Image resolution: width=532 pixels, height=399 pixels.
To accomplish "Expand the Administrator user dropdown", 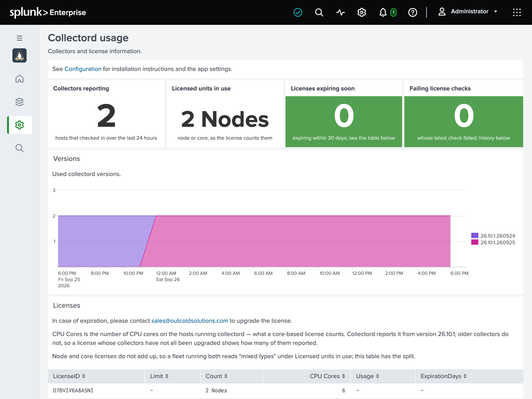I will click(x=467, y=12).
